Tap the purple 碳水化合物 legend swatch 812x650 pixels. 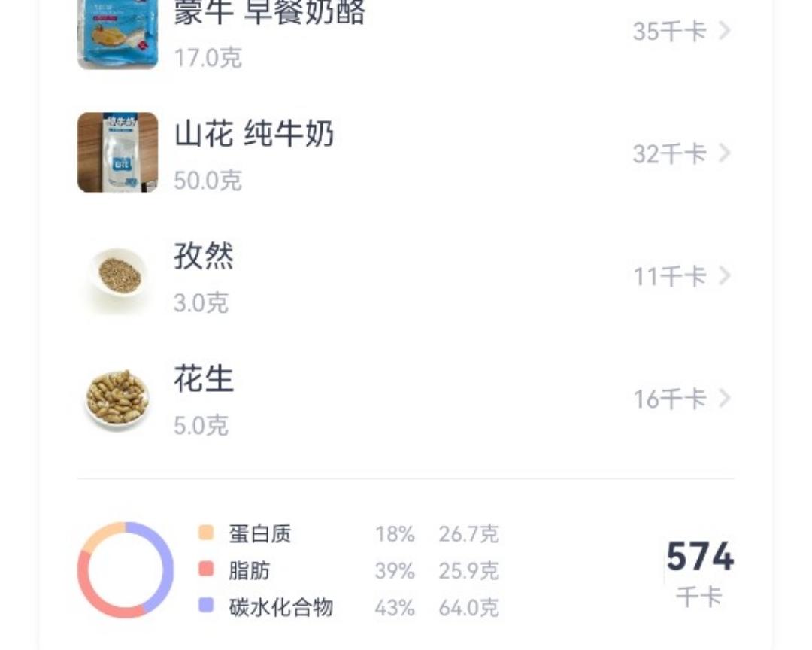tap(206, 606)
